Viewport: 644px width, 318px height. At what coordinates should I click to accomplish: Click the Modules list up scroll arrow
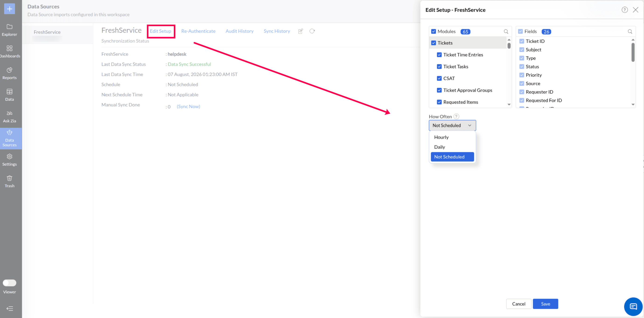coord(509,40)
